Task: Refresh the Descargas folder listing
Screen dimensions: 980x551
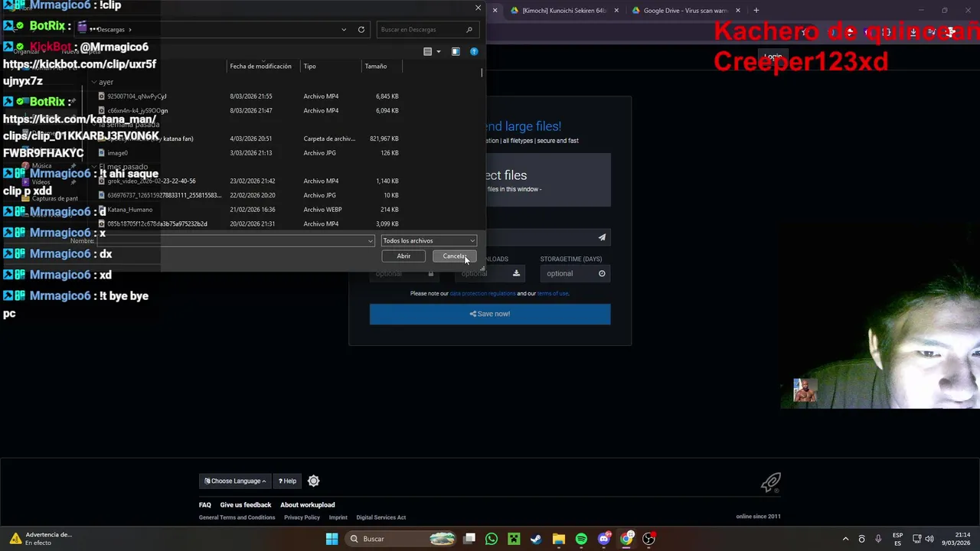Action: click(361, 30)
